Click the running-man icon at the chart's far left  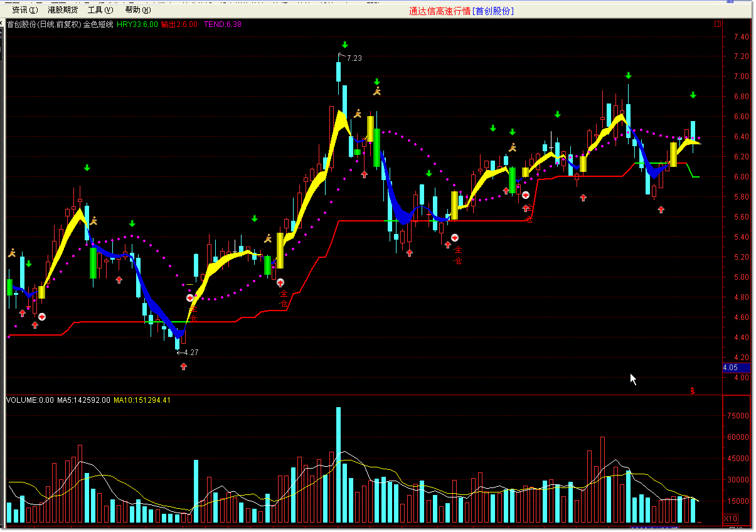11,253
